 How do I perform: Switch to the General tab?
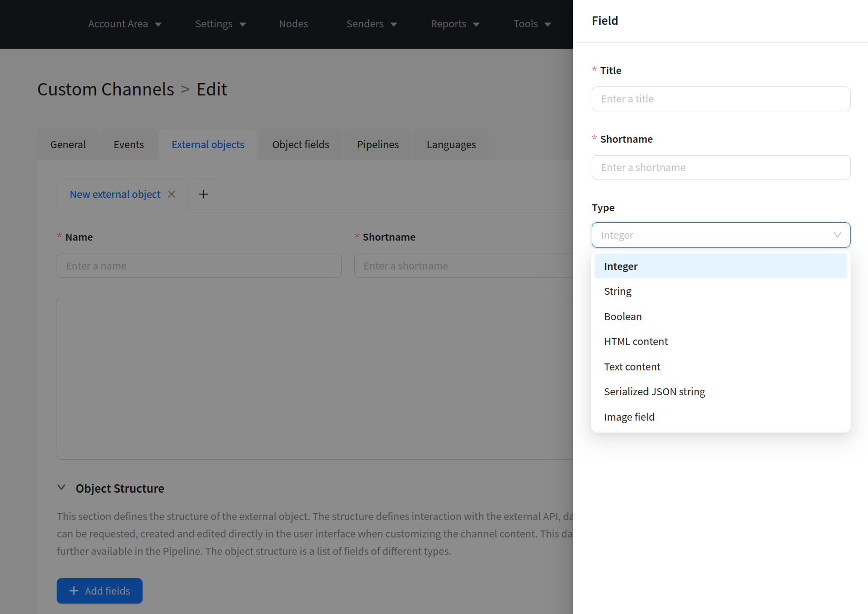point(68,145)
